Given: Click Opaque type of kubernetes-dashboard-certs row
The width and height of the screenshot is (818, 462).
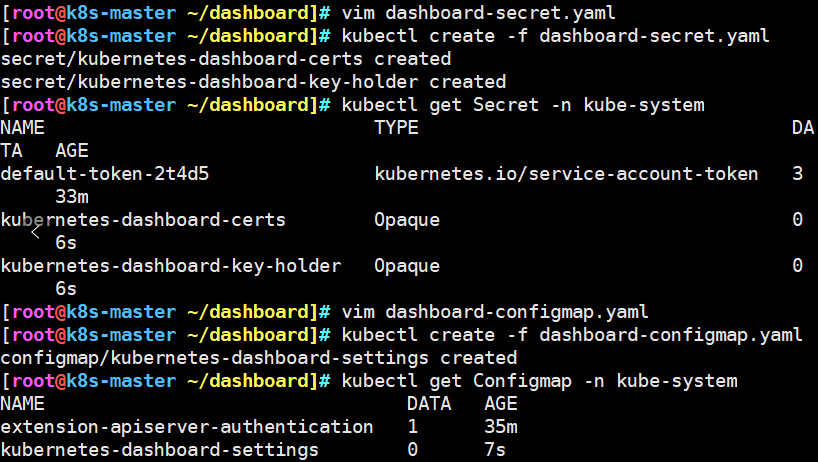Looking at the screenshot, I should 407,220.
